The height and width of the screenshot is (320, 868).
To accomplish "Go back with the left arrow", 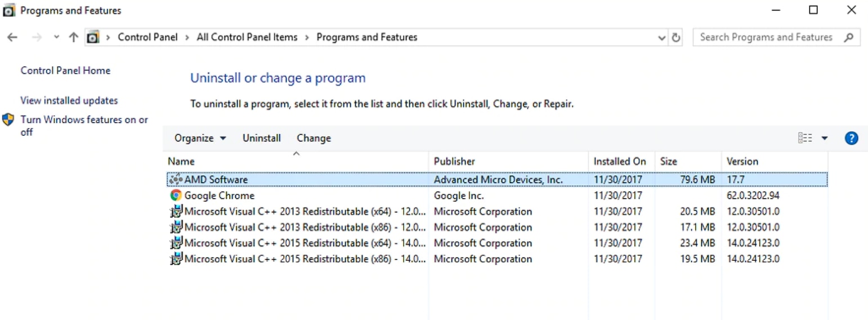I will pos(12,37).
